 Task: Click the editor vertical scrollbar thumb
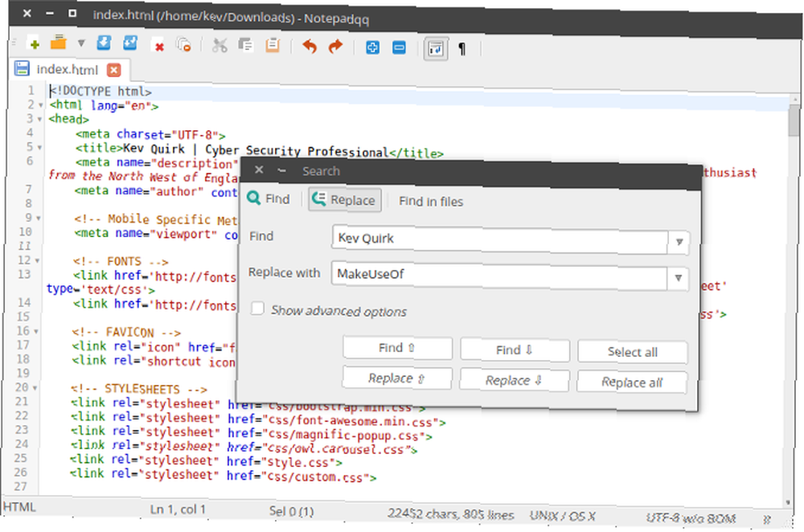click(x=794, y=120)
